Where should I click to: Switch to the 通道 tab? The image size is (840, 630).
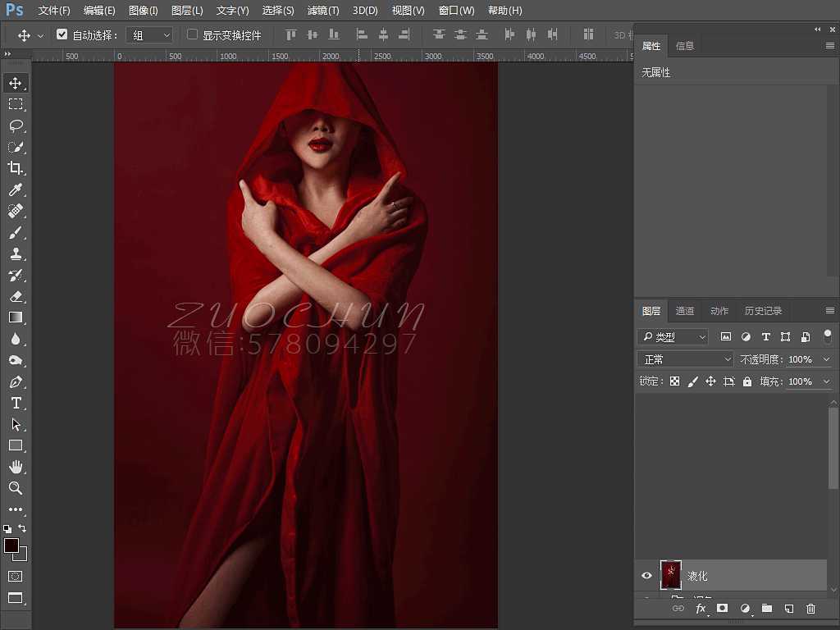click(x=685, y=311)
